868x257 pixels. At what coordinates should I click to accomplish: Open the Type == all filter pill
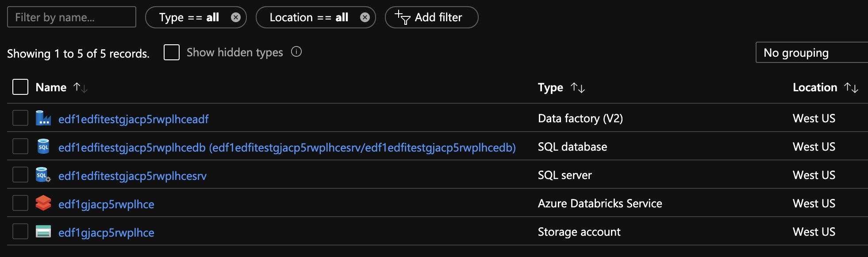(189, 17)
